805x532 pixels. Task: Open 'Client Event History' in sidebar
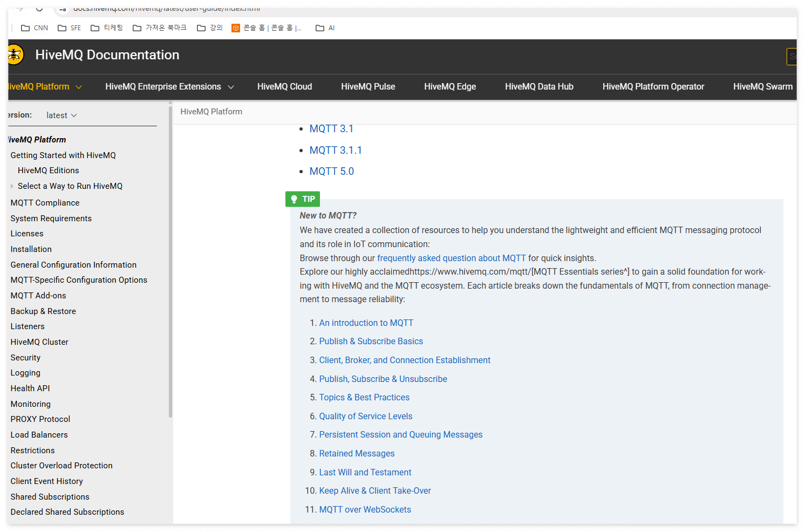(47, 481)
